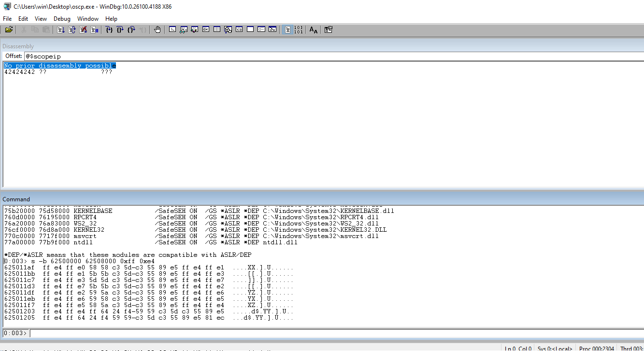
Task: Click the Step Into braces icon
Action: [109, 30]
